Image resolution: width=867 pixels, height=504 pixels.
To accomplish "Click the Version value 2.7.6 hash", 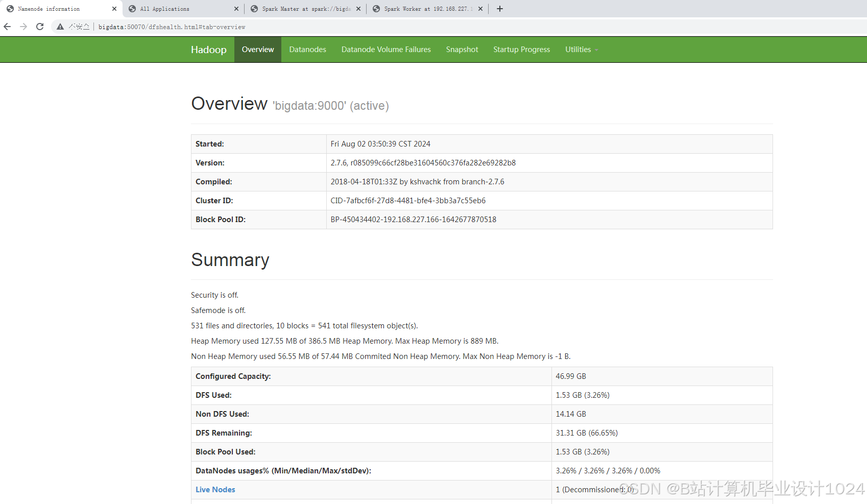I will pyautogui.click(x=423, y=163).
